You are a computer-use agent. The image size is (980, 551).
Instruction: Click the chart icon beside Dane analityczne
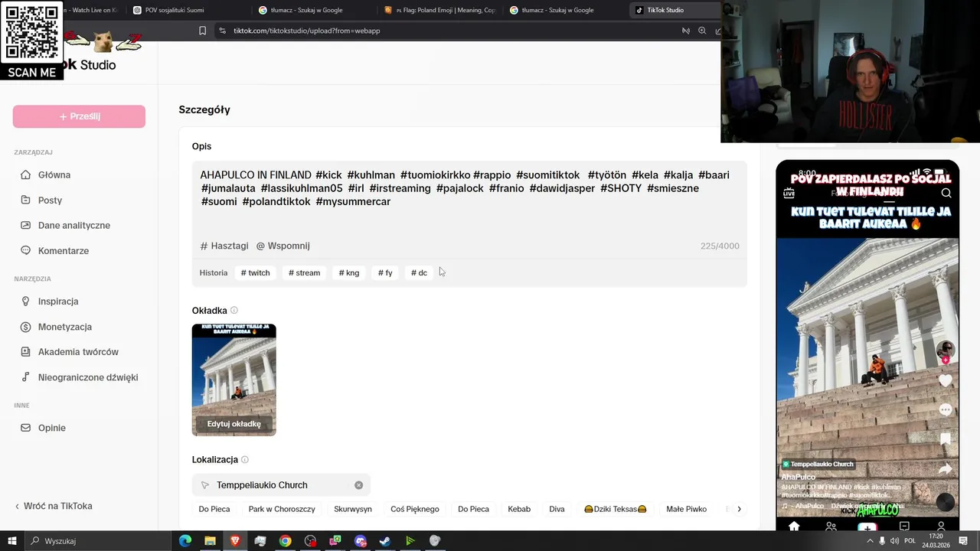coord(26,225)
